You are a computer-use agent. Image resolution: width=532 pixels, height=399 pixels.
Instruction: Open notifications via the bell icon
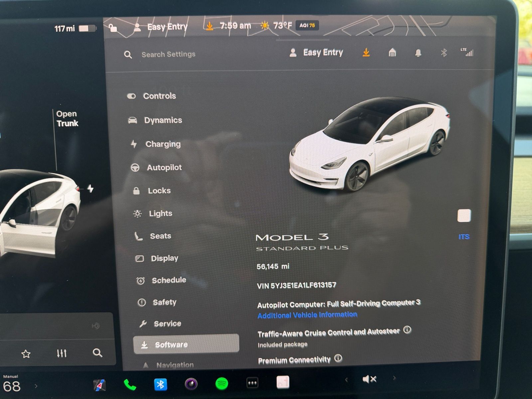[418, 53]
